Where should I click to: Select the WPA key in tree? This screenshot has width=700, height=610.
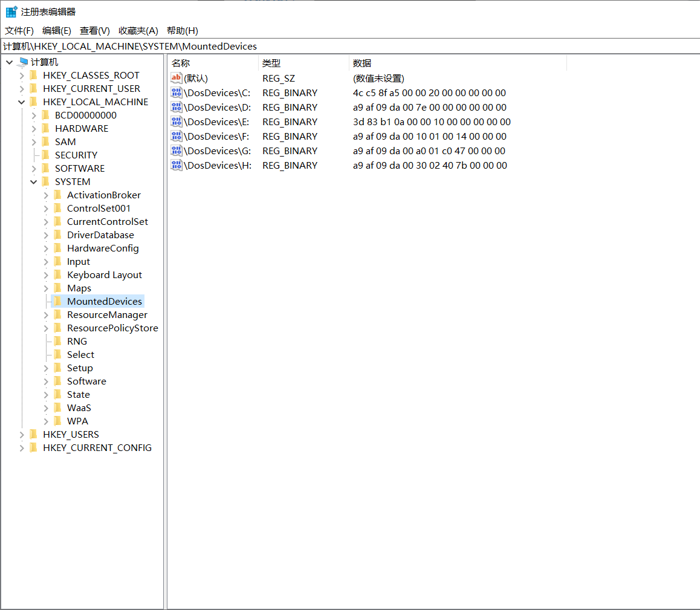tap(78, 421)
